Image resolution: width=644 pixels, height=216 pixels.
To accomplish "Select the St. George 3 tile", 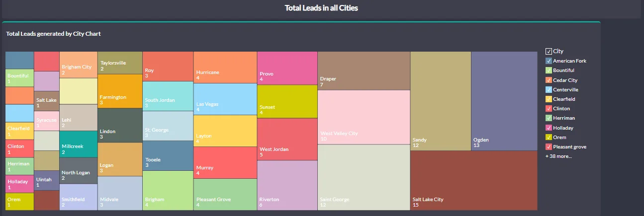I will click(x=168, y=126).
